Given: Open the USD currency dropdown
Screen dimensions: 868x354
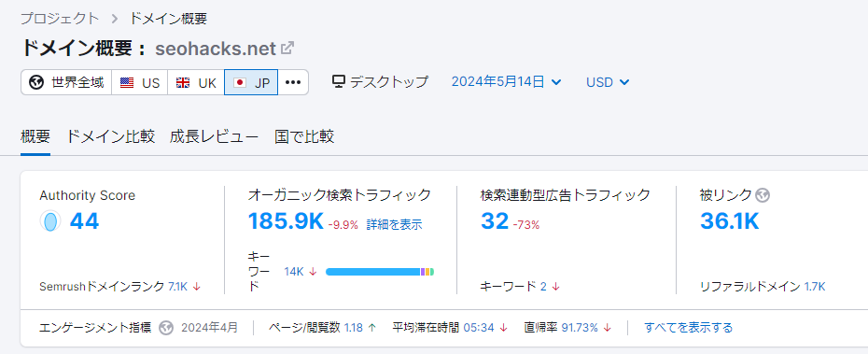Looking at the screenshot, I should coord(608,82).
